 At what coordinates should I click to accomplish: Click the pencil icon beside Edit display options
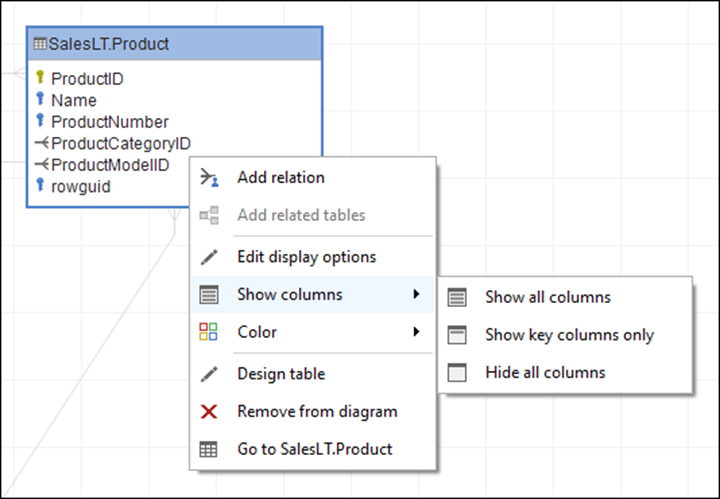tap(209, 257)
